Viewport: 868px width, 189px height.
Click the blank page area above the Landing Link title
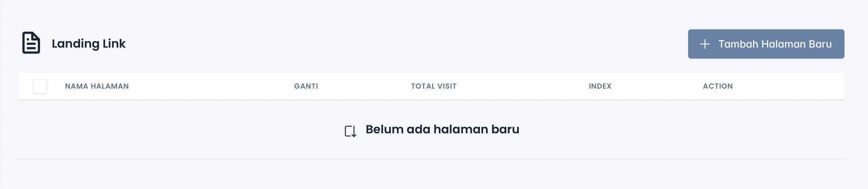point(147,13)
